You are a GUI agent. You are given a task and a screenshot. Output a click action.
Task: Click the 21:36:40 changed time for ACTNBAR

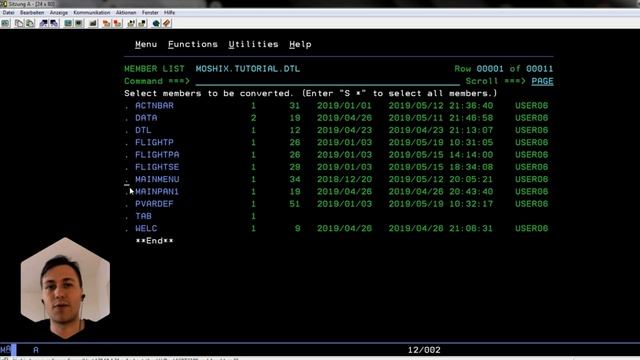pos(471,106)
